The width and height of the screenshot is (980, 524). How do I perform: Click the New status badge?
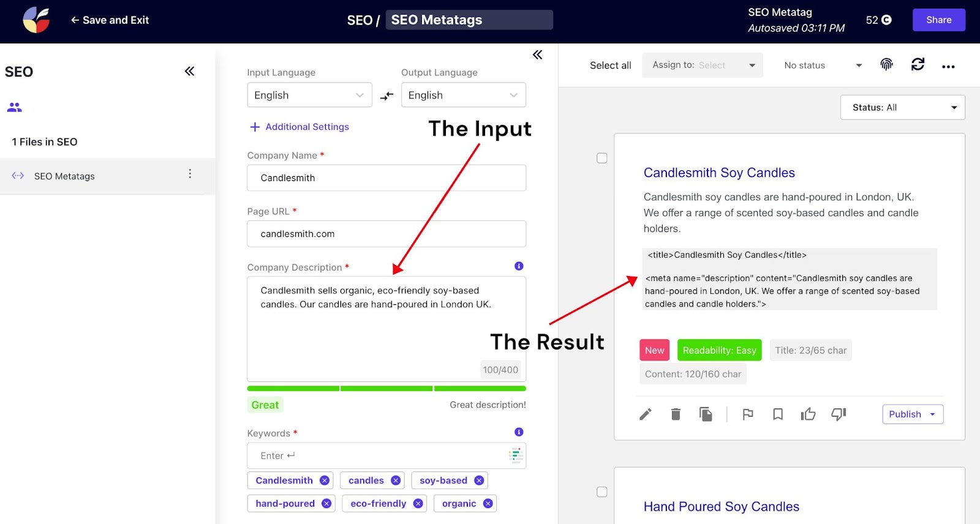[654, 350]
